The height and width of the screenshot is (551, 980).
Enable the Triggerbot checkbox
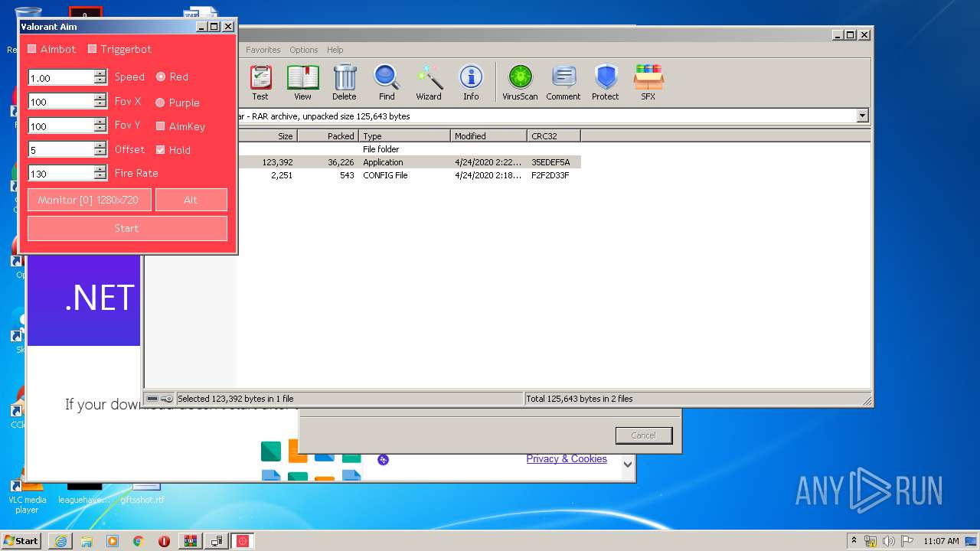[x=93, y=49]
